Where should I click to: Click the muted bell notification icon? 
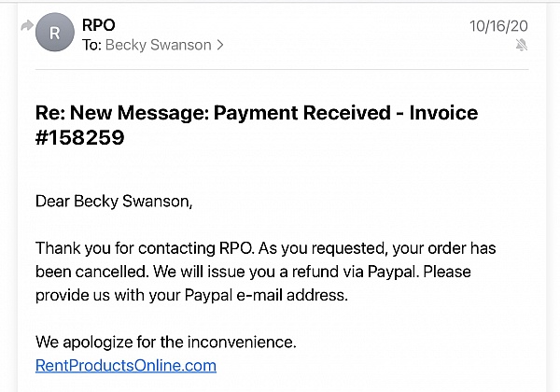pos(522,46)
